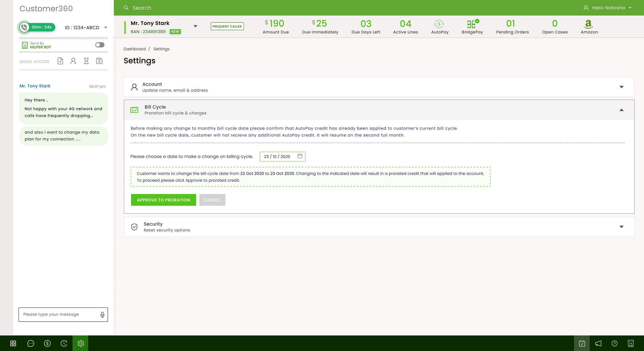Go to Dashboard breadcrumb link
The width and height of the screenshot is (644, 351).
tap(135, 49)
